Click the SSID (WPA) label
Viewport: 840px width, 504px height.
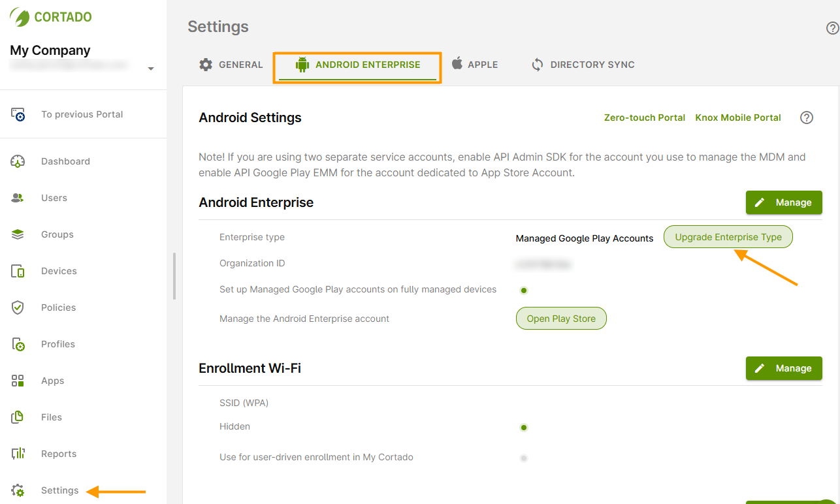coord(244,403)
